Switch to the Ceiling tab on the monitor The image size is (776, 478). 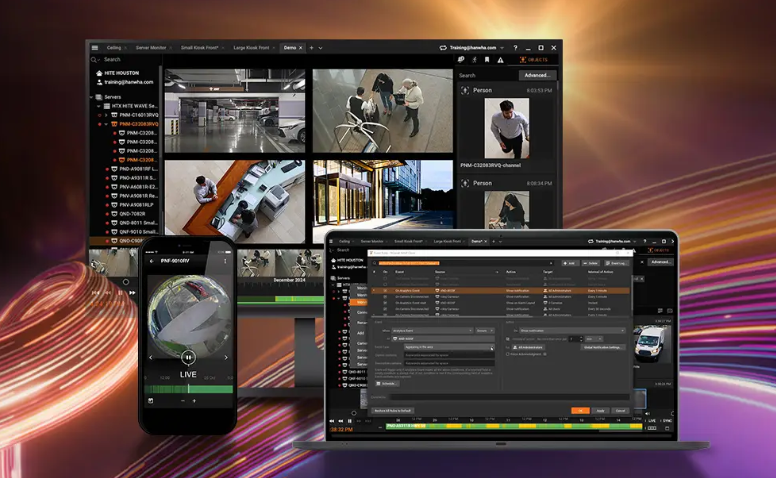(x=114, y=48)
